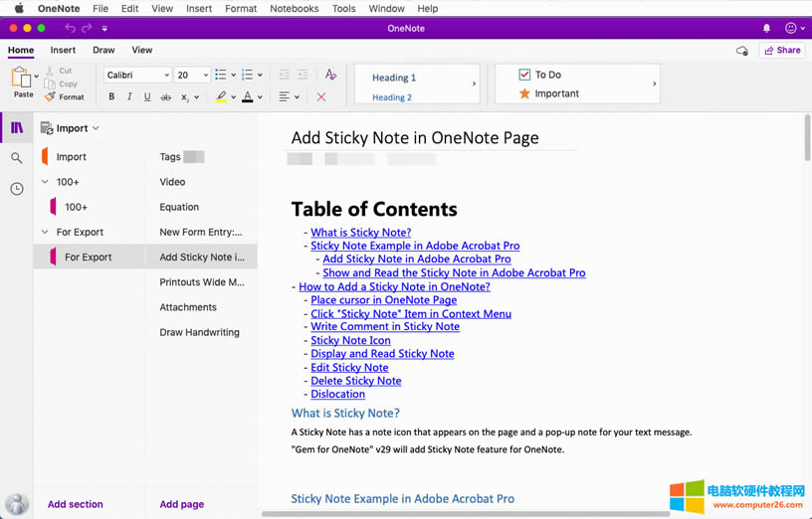Screen dimensions: 812x519
Task: Open the Calibri font name dropdown
Action: coord(137,75)
